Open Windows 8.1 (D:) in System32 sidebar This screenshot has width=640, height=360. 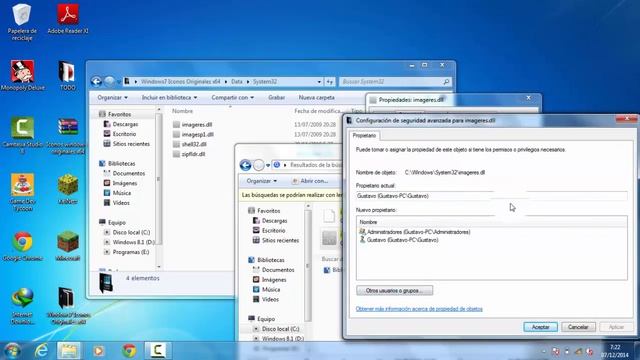pos(129,242)
